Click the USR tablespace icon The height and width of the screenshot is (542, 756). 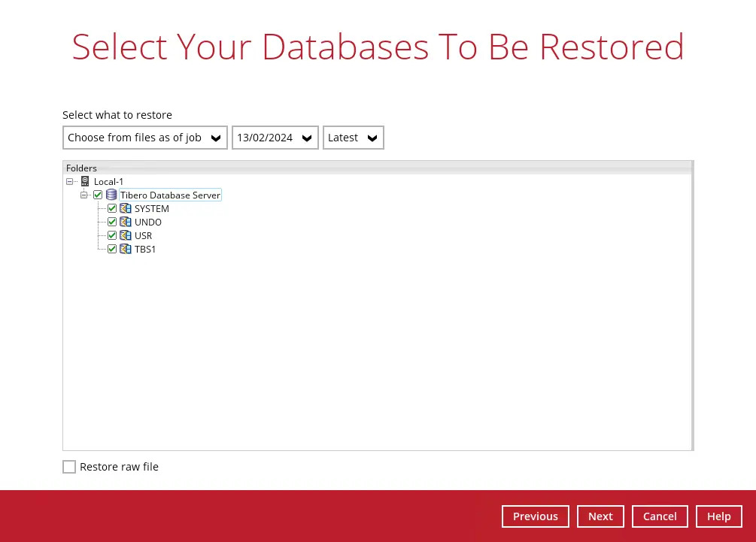[x=126, y=235]
